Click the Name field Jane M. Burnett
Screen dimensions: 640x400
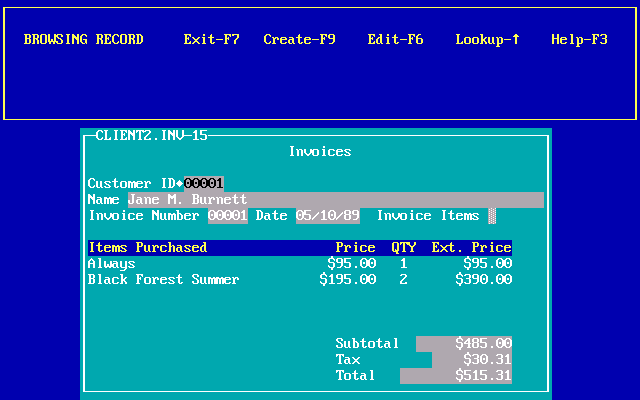point(336,200)
